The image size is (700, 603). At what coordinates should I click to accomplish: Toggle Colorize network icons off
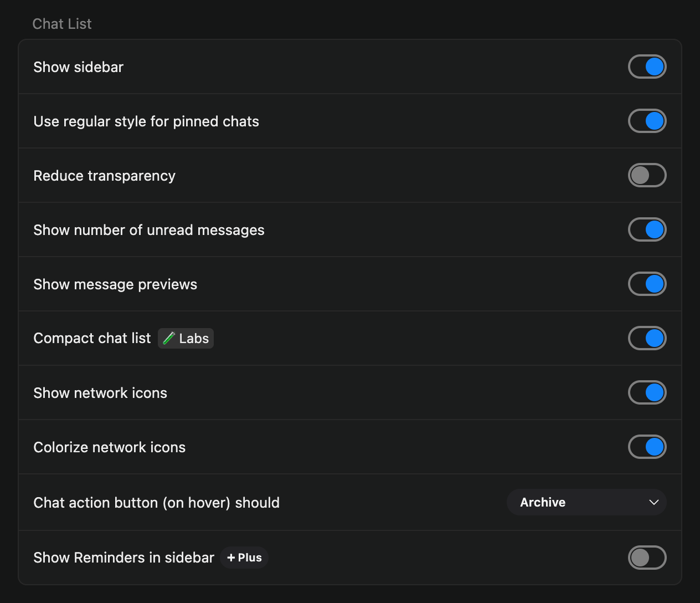point(647,447)
